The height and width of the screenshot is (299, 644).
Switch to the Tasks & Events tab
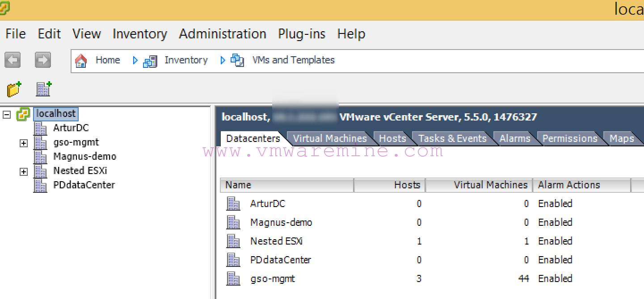452,139
